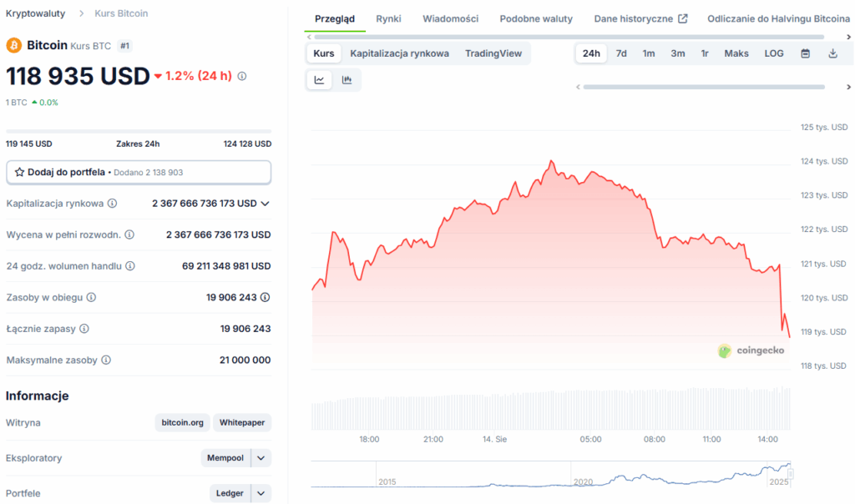
Task: Select Kapitalizacja rynkowa chart mode
Action: pos(400,53)
